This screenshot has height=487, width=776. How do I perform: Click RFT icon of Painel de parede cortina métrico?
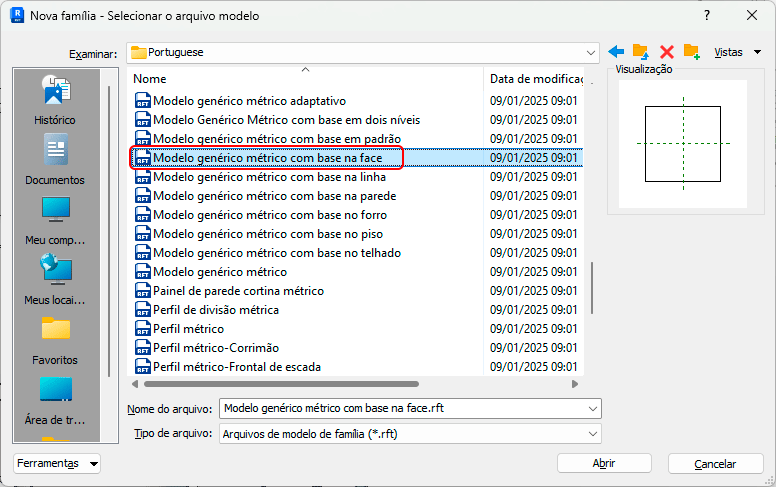pos(143,291)
